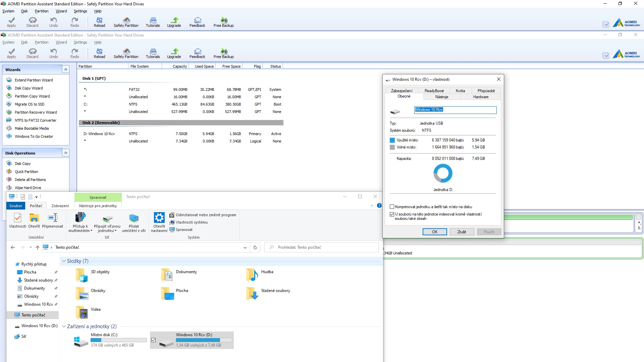
Task: Enable Komprimovat jednotku checkbox
Action: pyautogui.click(x=392, y=207)
